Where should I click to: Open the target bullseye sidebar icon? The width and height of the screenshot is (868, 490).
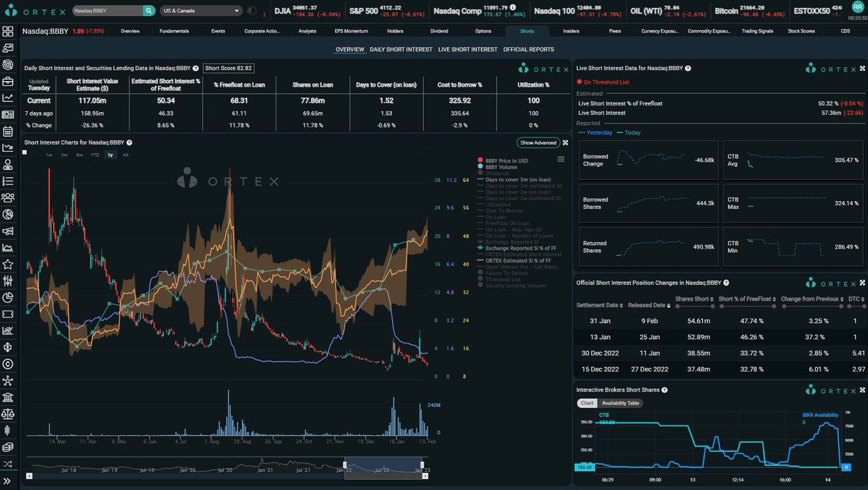(8, 64)
